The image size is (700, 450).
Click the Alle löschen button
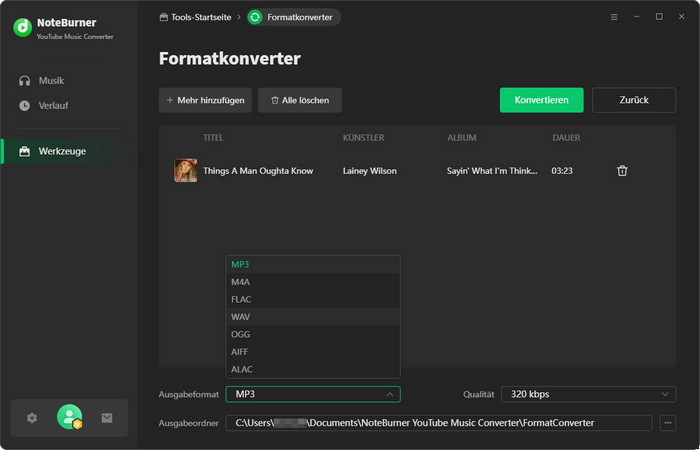point(300,100)
